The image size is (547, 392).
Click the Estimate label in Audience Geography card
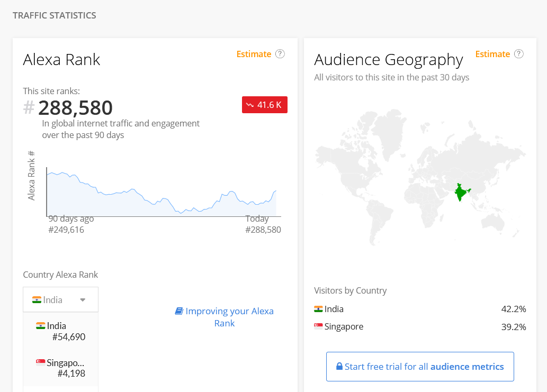pyautogui.click(x=492, y=54)
